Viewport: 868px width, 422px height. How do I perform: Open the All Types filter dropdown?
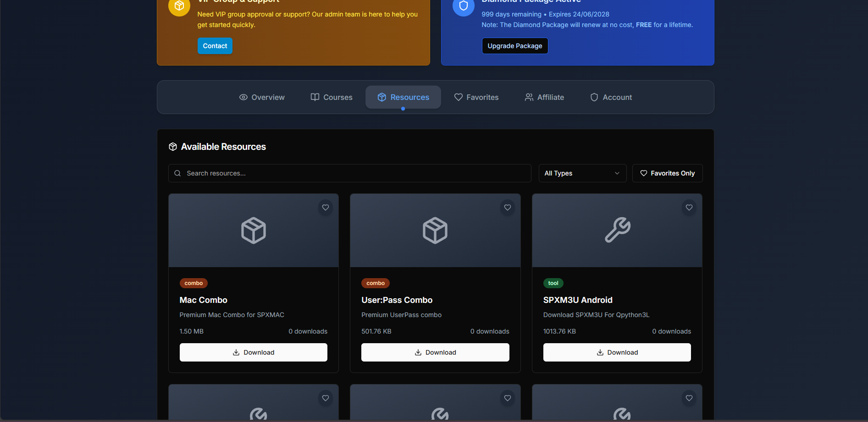(x=582, y=173)
